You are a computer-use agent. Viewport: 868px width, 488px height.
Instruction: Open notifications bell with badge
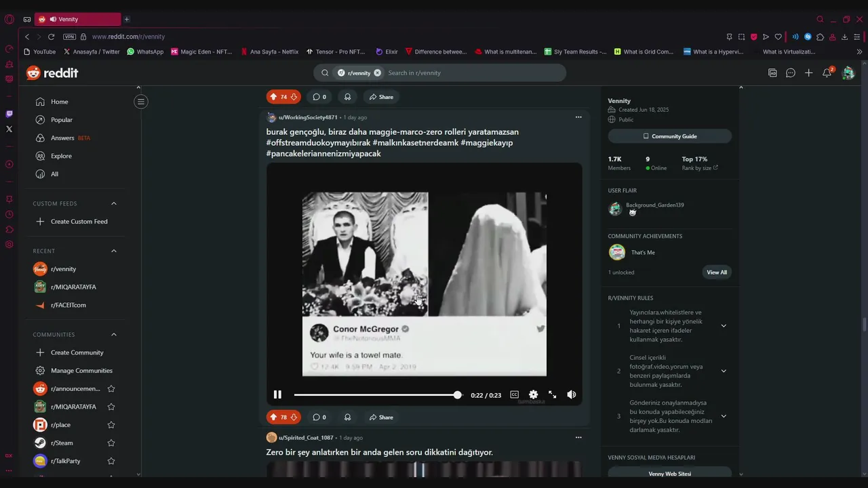coord(827,73)
